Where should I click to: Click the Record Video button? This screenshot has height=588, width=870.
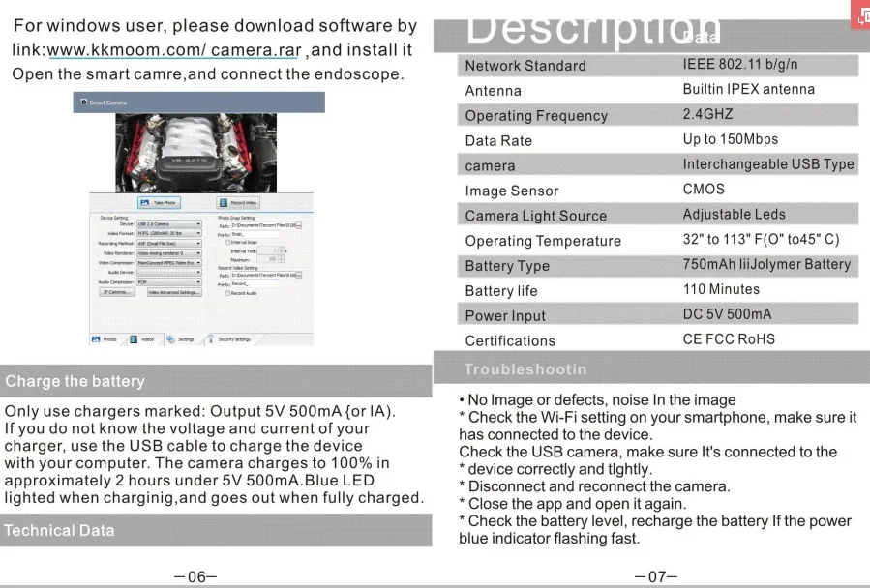(x=238, y=202)
